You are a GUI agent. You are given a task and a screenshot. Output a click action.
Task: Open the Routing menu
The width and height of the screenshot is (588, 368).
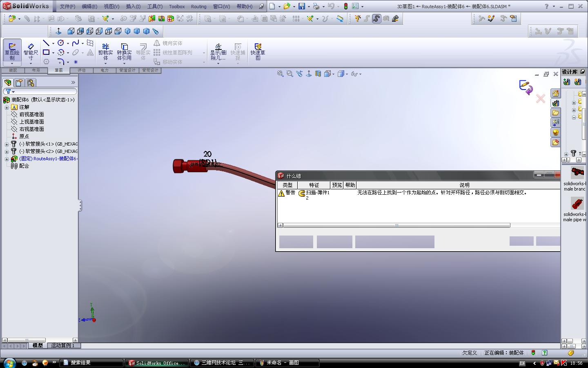[199, 7]
